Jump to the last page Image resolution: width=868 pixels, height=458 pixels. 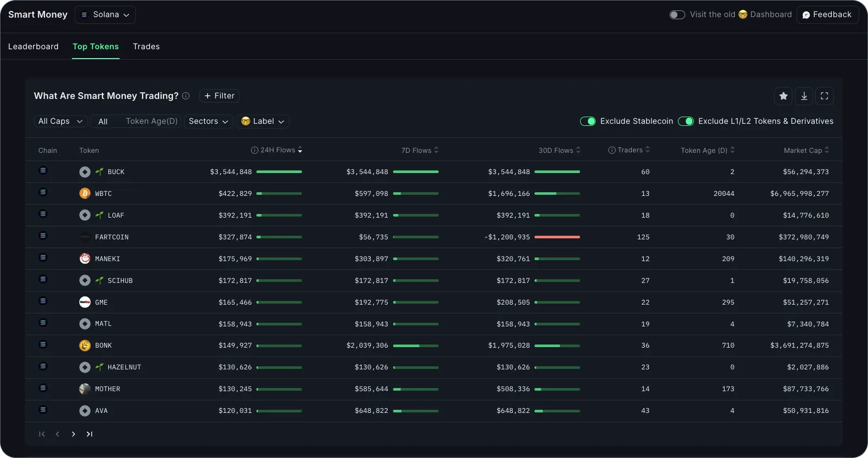(x=90, y=434)
